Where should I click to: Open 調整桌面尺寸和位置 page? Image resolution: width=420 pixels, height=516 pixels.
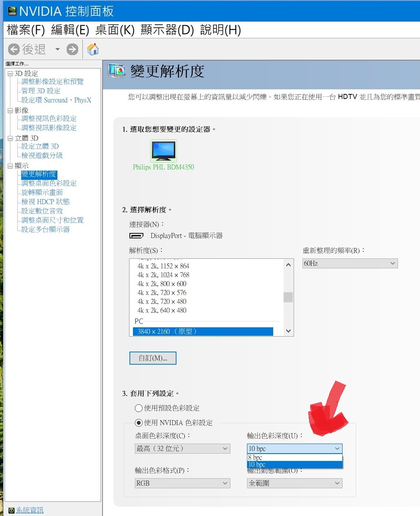[52, 220]
